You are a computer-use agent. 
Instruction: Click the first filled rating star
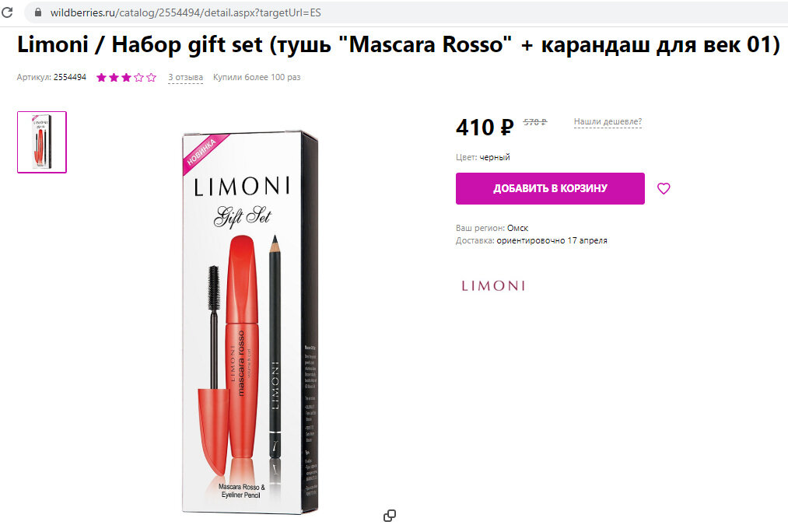(x=102, y=77)
